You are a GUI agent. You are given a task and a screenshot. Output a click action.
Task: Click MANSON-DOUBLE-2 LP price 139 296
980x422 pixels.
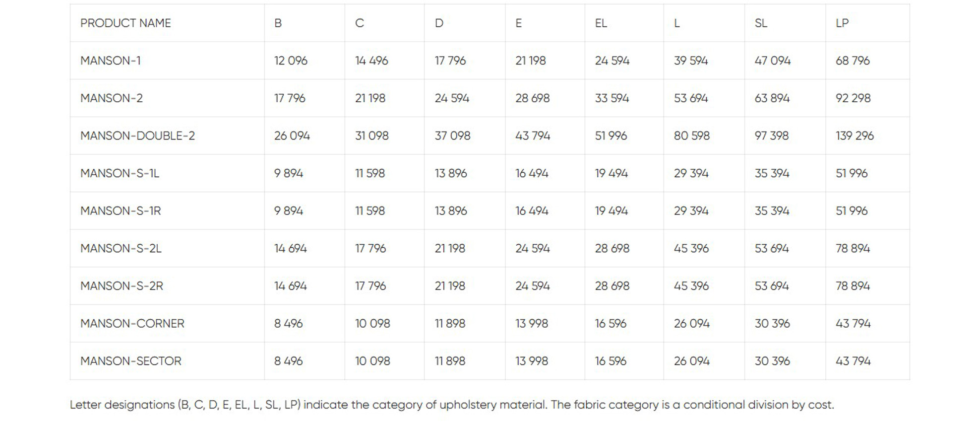855,136
